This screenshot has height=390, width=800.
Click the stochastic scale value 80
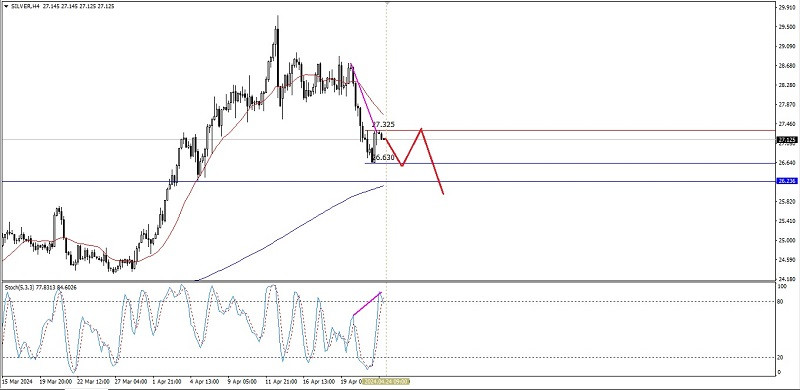(x=781, y=301)
